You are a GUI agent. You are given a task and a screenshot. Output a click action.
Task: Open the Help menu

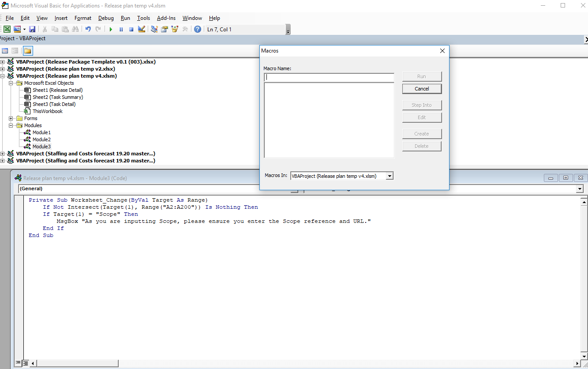[x=214, y=18]
